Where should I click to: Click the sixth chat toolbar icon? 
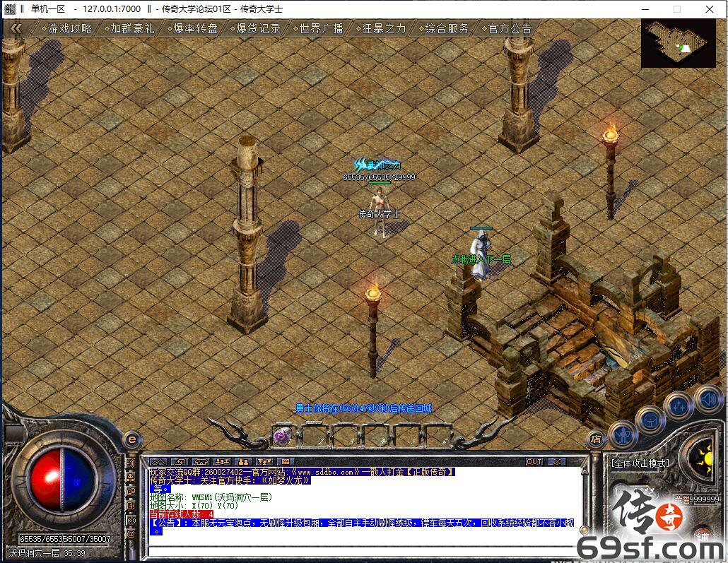tap(264, 462)
